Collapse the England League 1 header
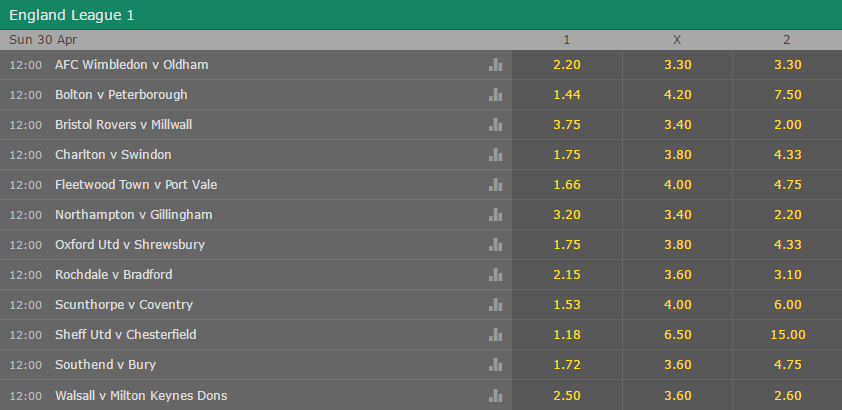Viewport: 842px width, 410px height. click(421, 15)
